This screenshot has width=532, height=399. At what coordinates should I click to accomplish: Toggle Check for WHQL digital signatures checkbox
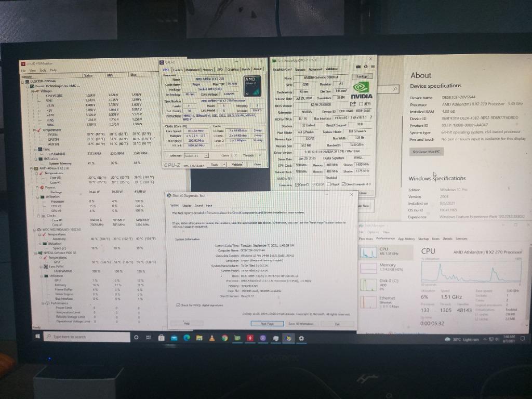tap(178, 305)
